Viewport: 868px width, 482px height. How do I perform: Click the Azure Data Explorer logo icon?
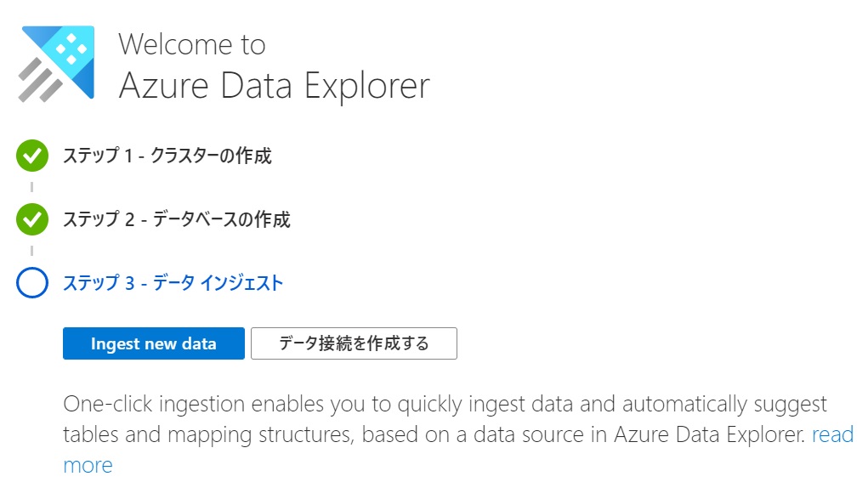[x=56, y=64]
